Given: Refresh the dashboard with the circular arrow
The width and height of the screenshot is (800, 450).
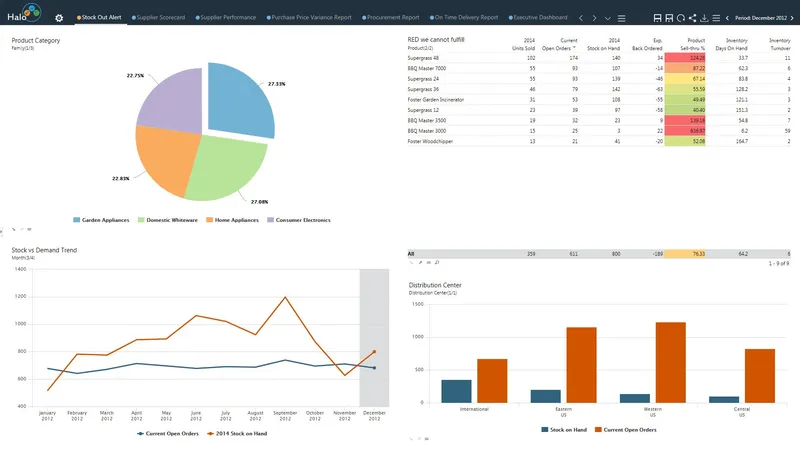Looking at the screenshot, I should point(681,18).
